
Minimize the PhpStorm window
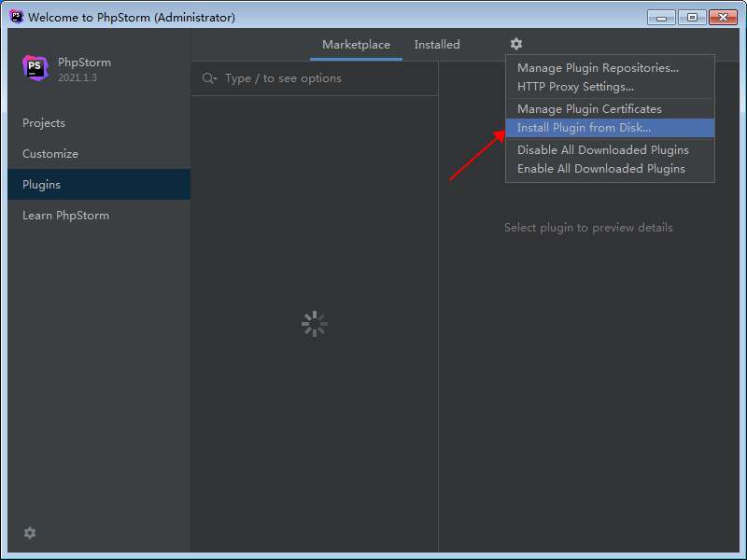661,18
